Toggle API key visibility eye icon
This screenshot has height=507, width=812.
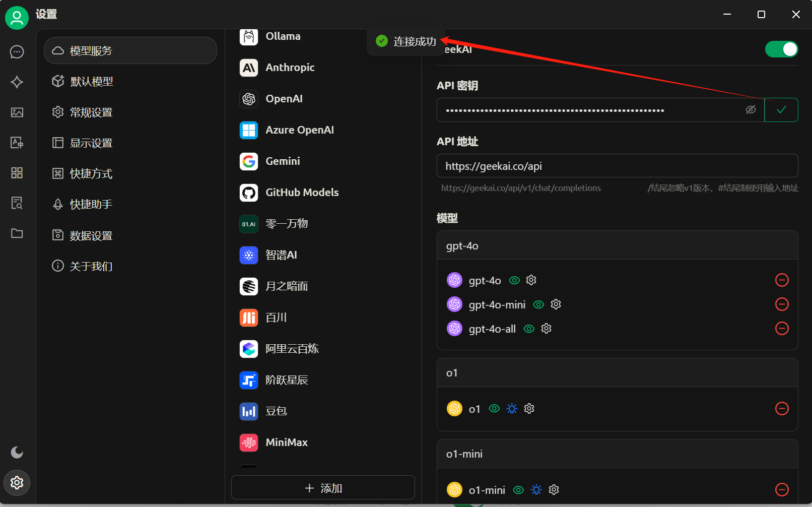pos(751,110)
